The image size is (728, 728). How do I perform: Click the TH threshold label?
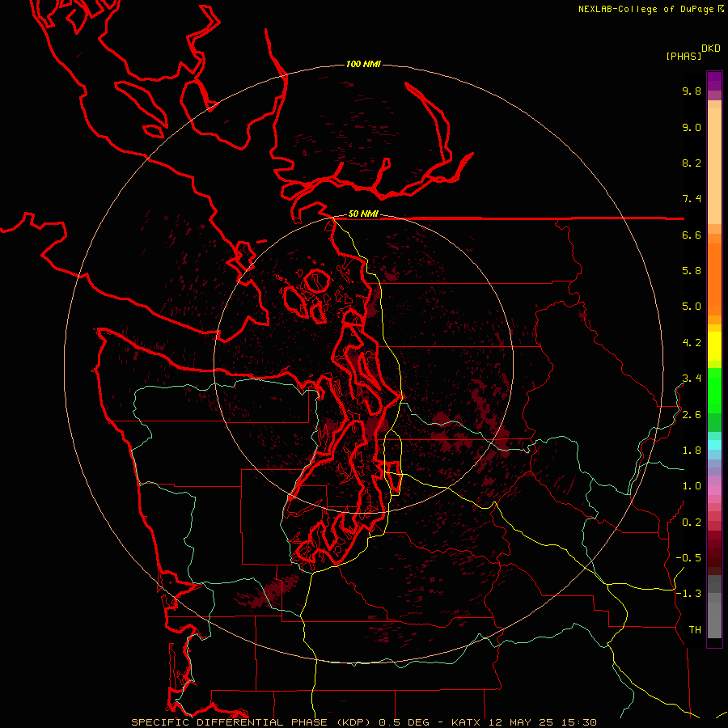[695, 630]
